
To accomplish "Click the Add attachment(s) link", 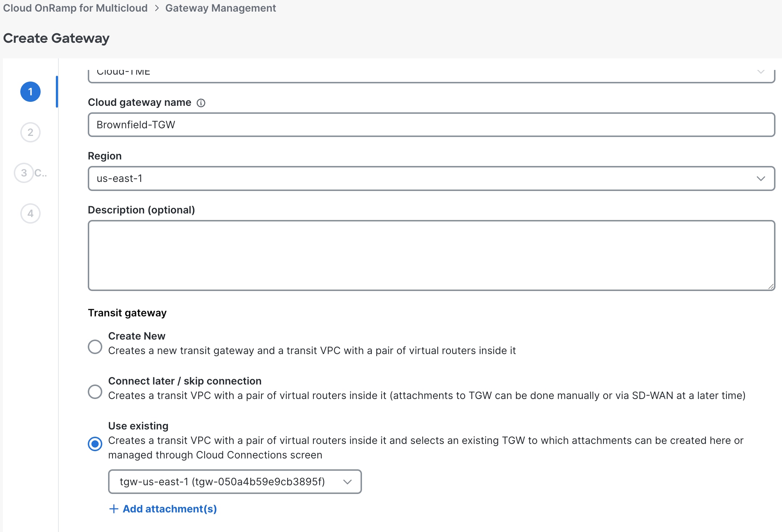I will click(170, 509).
